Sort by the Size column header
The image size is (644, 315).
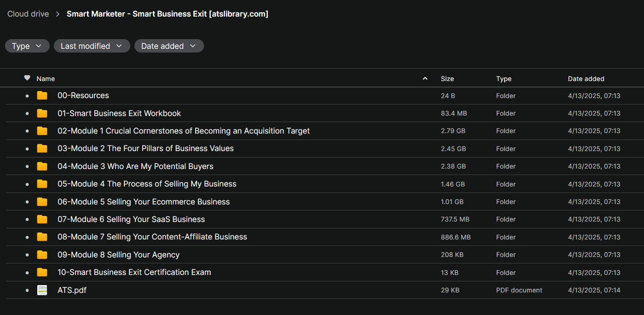tap(447, 79)
